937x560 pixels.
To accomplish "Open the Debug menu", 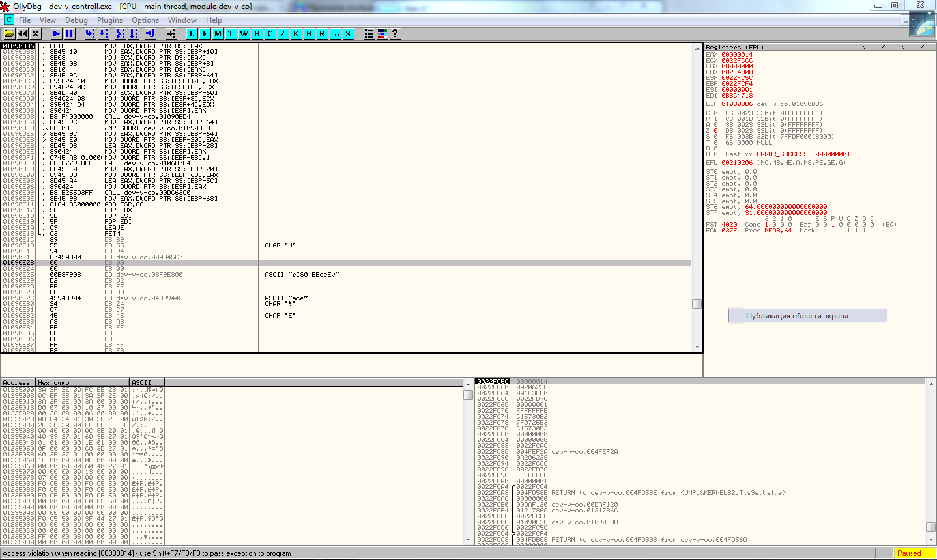I will point(76,20).
